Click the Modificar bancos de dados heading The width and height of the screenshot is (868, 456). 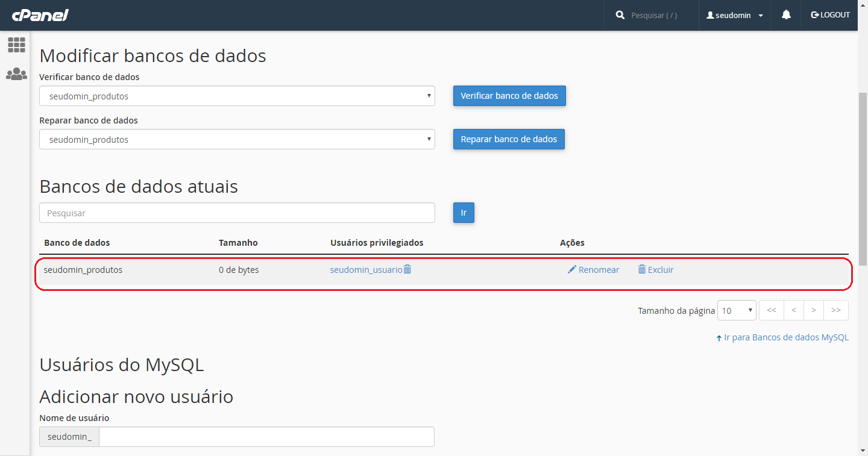point(153,55)
